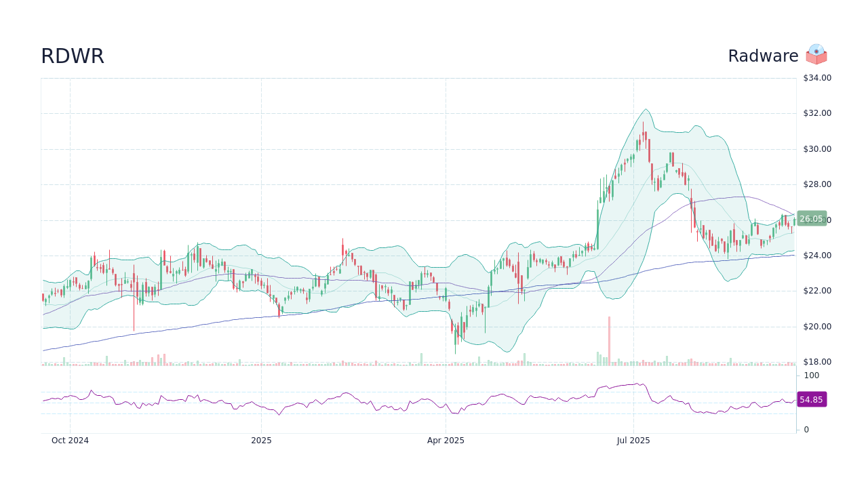The image size is (868, 488).
Task: Click the RSI axis 0 label
Action: pyautogui.click(x=807, y=430)
